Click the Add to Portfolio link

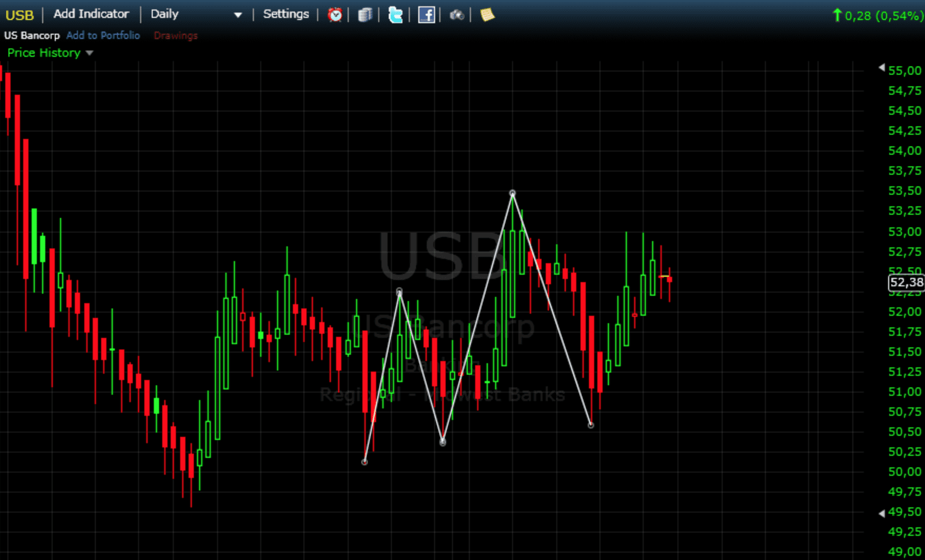coord(103,35)
